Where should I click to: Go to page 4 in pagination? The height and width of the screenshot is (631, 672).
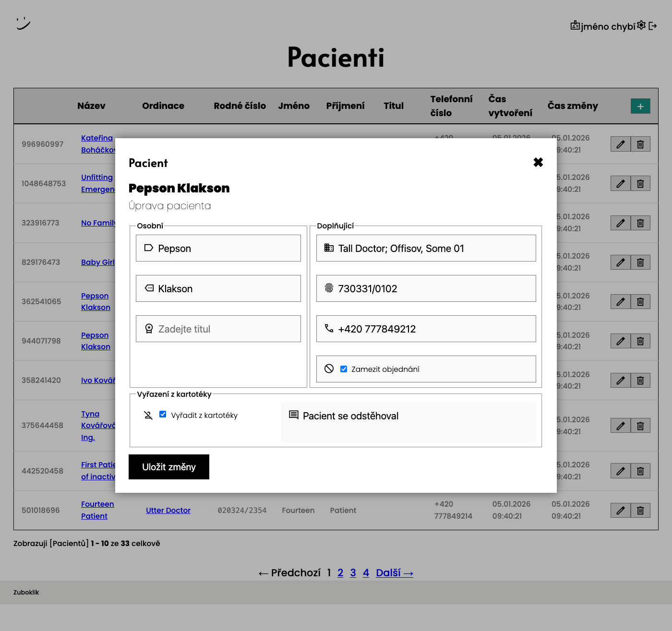click(366, 572)
